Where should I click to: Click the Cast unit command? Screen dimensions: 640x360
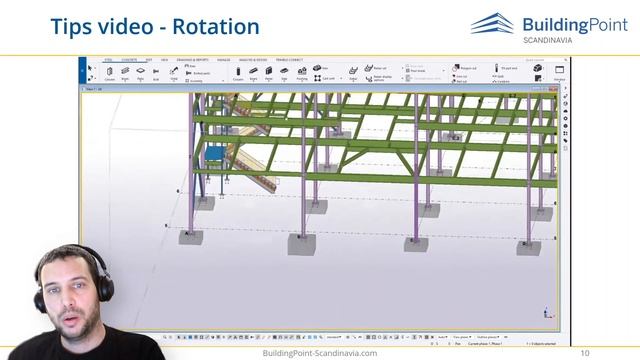[324, 78]
